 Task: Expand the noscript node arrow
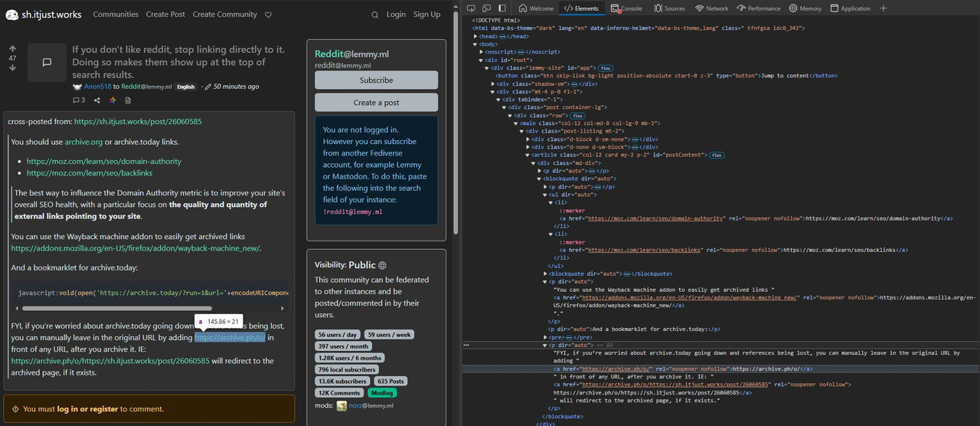pos(482,52)
